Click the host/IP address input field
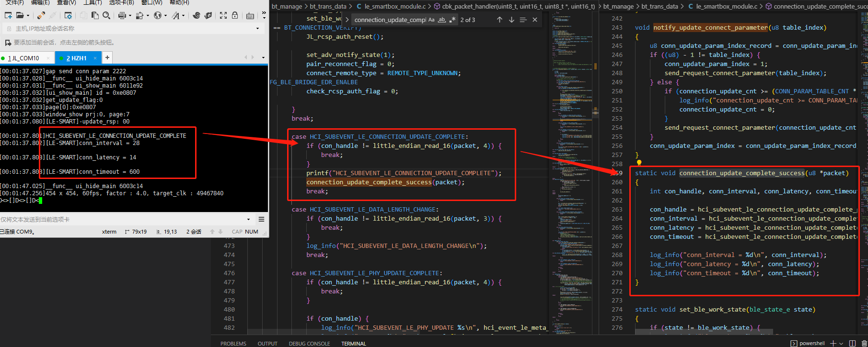Image resolution: width=868 pixels, height=347 pixels. pyautogui.click(x=134, y=29)
